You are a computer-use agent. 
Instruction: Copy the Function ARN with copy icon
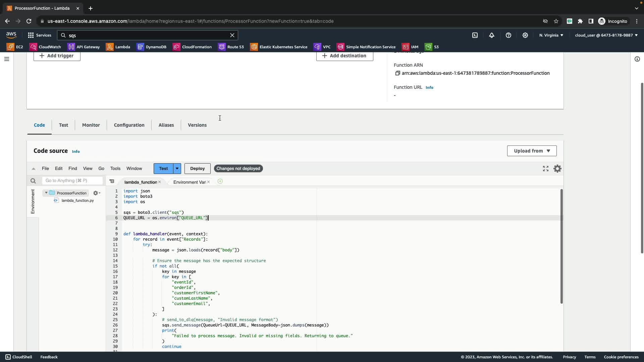[397, 73]
